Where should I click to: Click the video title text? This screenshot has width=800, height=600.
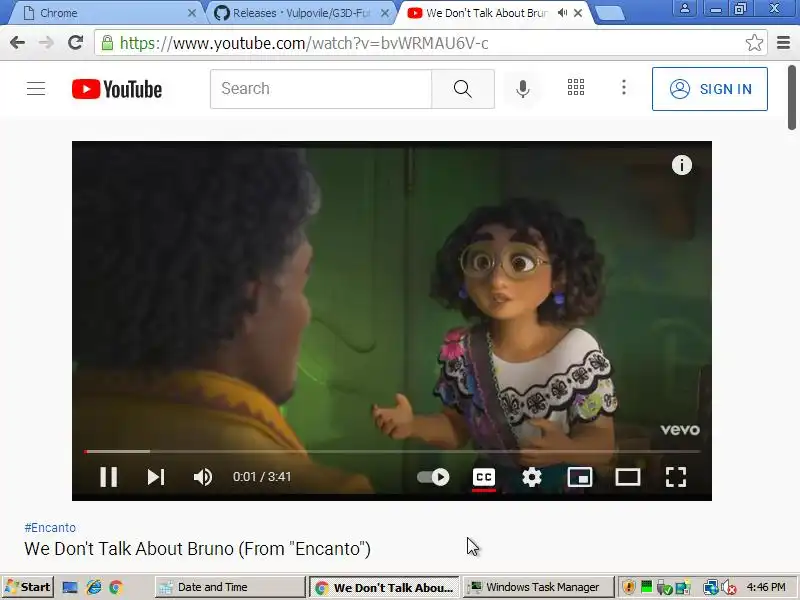pyautogui.click(x=197, y=548)
